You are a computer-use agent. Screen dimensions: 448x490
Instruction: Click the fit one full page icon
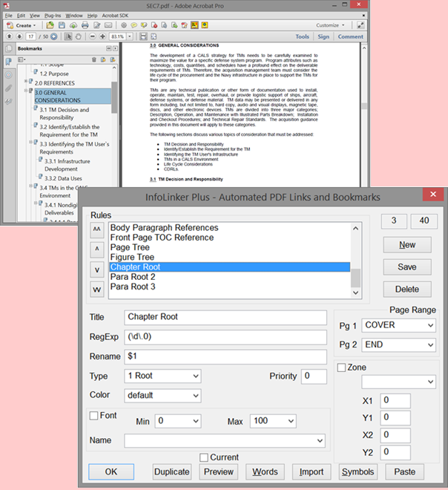coord(154,36)
